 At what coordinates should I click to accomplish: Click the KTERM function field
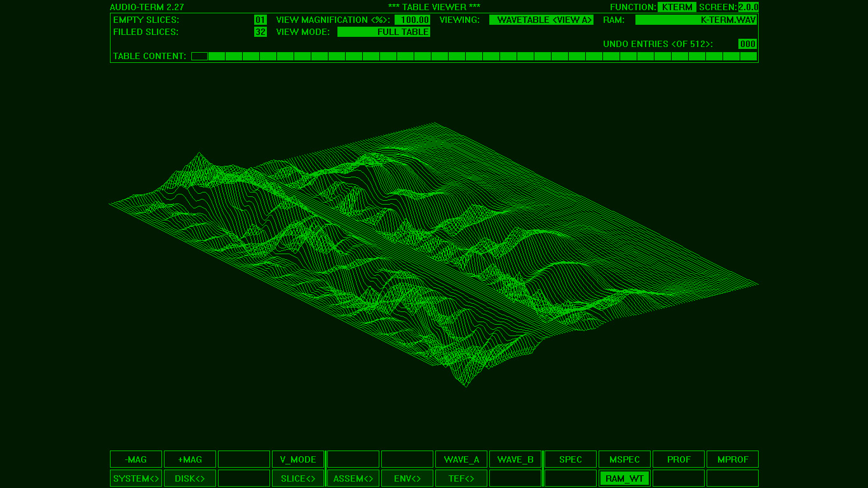(677, 7)
